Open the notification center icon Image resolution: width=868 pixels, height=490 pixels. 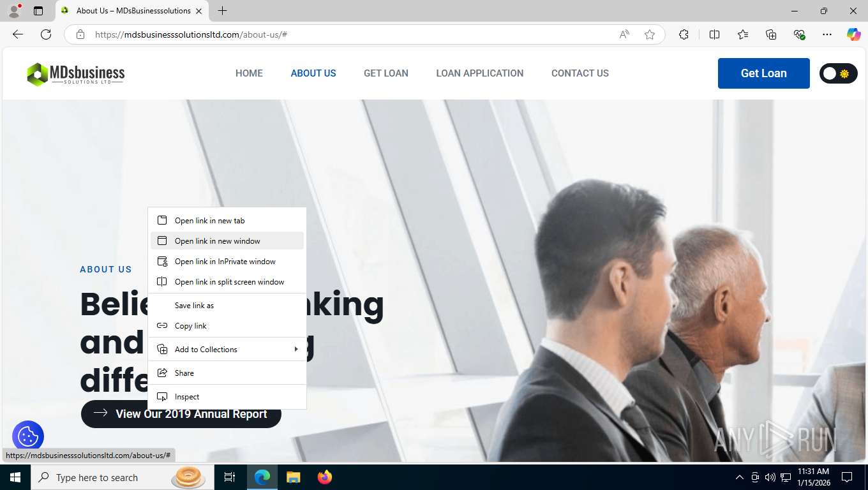coord(847,477)
